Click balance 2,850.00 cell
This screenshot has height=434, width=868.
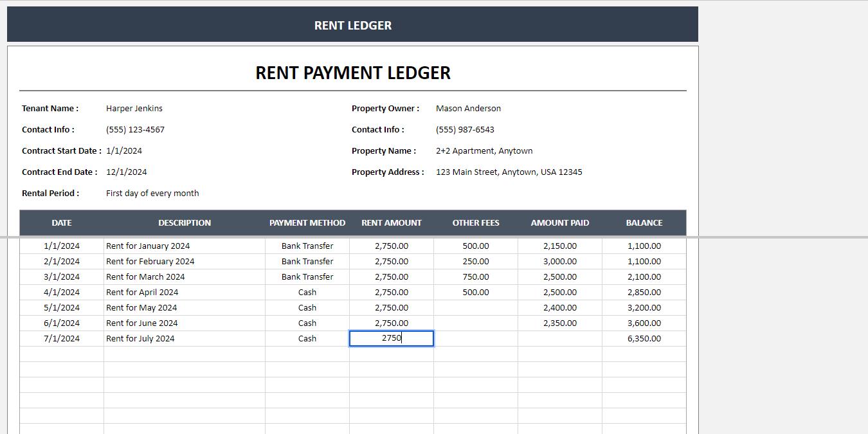click(644, 292)
